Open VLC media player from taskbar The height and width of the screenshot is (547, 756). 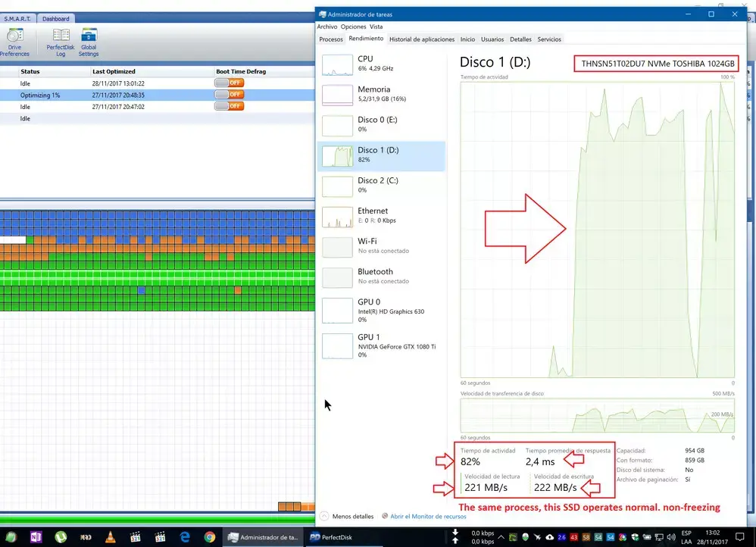(111, 537)
